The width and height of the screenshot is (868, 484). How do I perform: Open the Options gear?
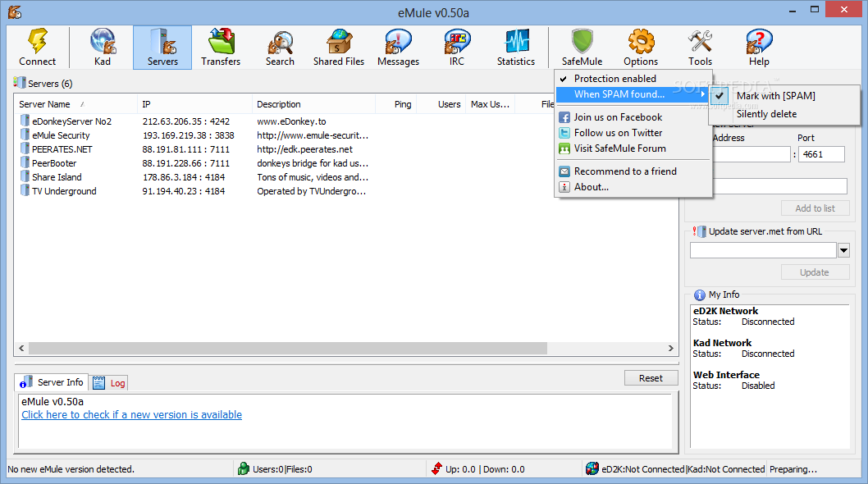pyautogui.click(x=641, y=47)
